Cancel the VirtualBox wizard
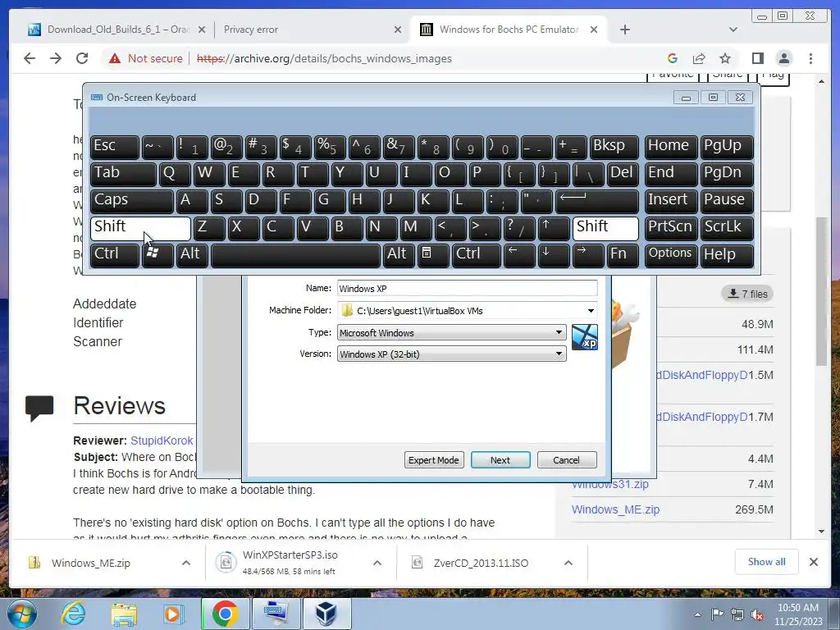The width and height of the screenshot is (840, 630). tap(566, 460)
